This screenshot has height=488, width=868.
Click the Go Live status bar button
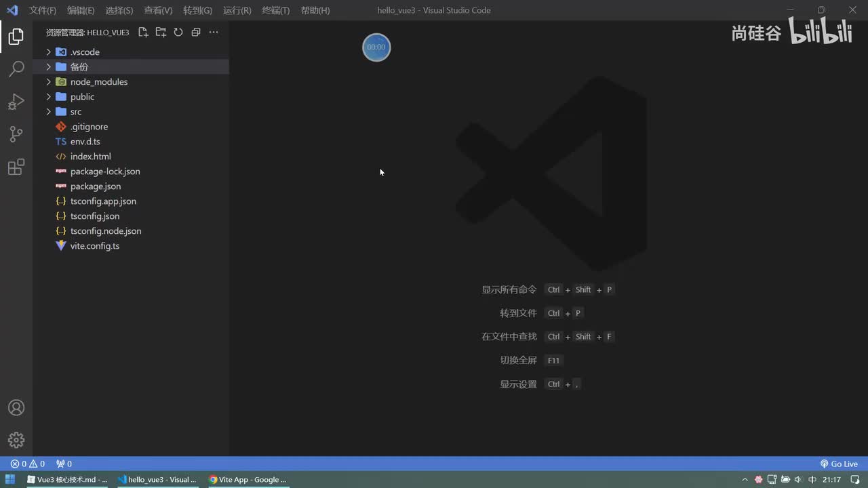click(x=839, y=464)
